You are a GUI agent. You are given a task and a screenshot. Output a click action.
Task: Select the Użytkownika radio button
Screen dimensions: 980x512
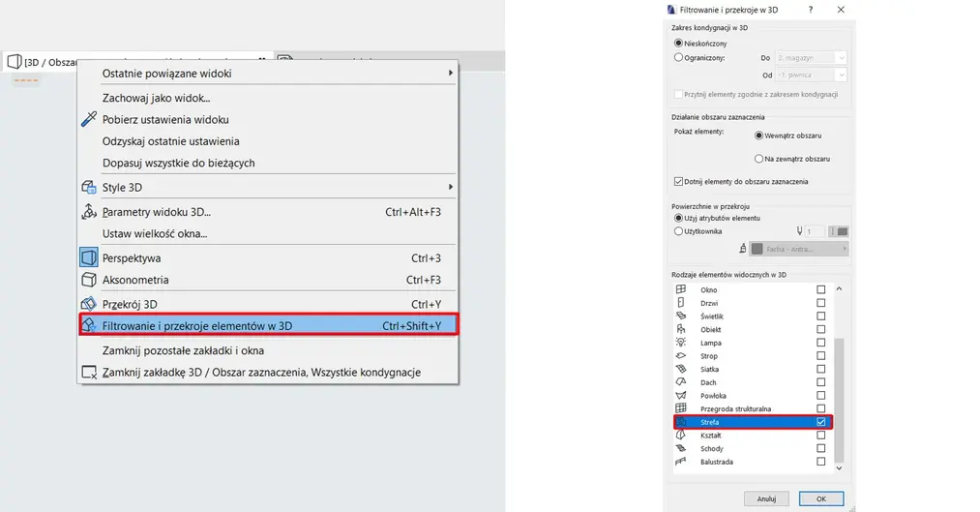(x=678, y=231)
